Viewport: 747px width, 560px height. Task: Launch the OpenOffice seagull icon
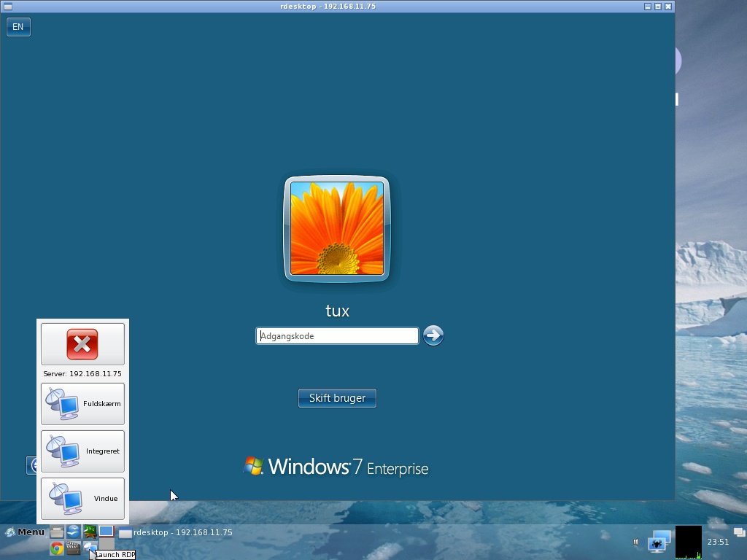coord(74,532)
